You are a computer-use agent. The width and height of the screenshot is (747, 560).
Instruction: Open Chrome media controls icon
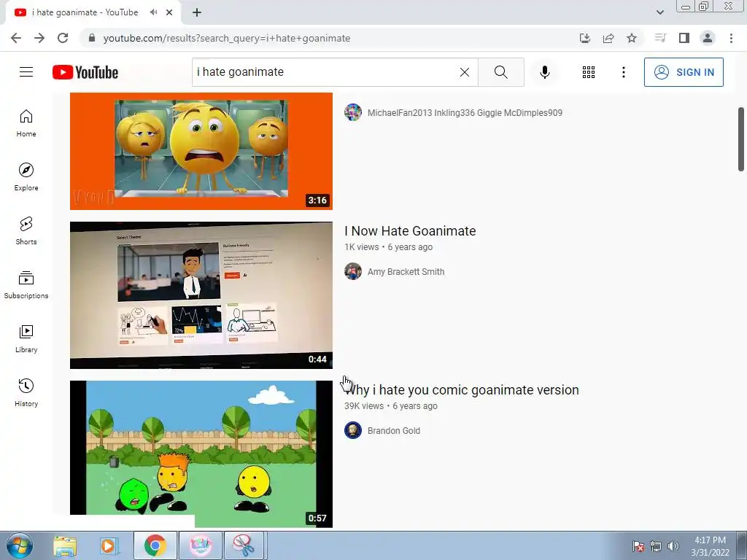point(660,38)
